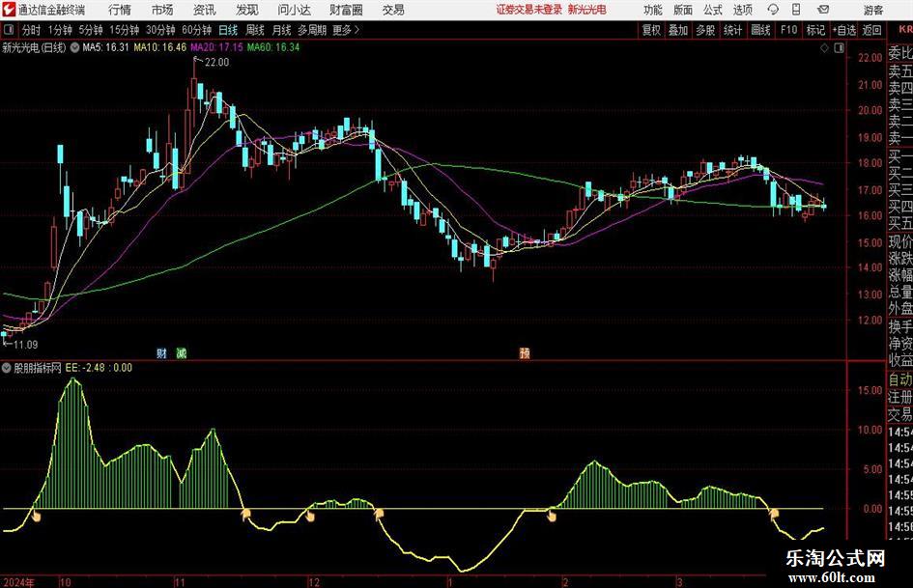Click the 财 info marker on chart
This screenshot has width=913, height=588.
tap(162, 352)
